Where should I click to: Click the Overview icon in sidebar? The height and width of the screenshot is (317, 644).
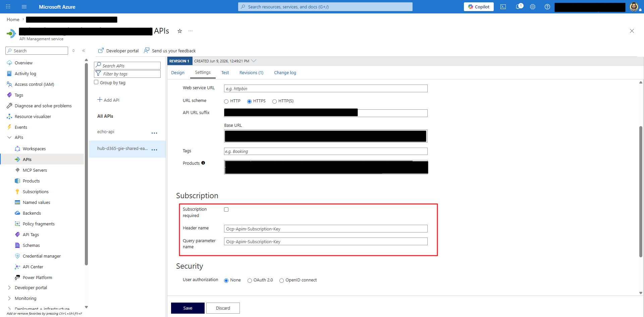click(x=9, y=63)
